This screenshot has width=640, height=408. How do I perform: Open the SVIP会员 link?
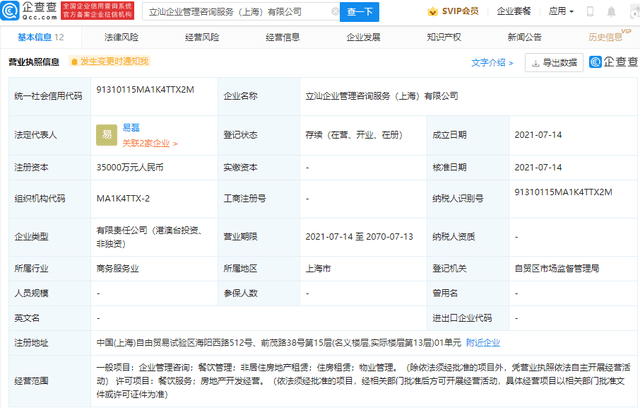click(460, 11)
